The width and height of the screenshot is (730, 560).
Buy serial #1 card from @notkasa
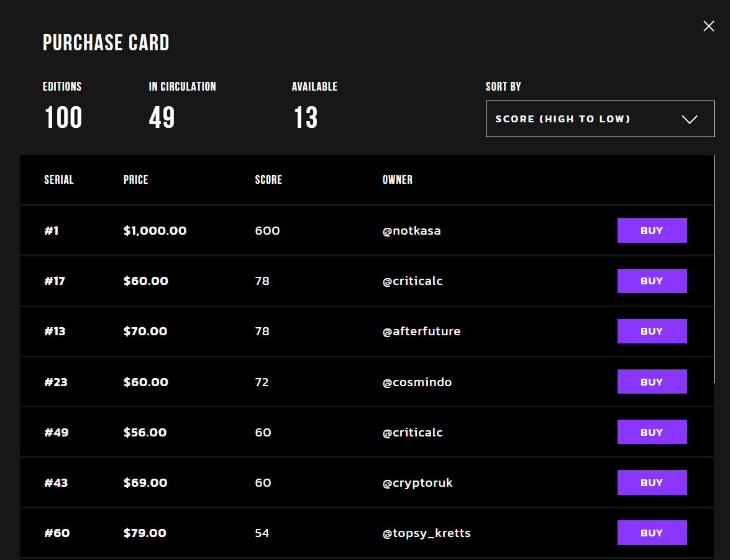coord(652,230)
